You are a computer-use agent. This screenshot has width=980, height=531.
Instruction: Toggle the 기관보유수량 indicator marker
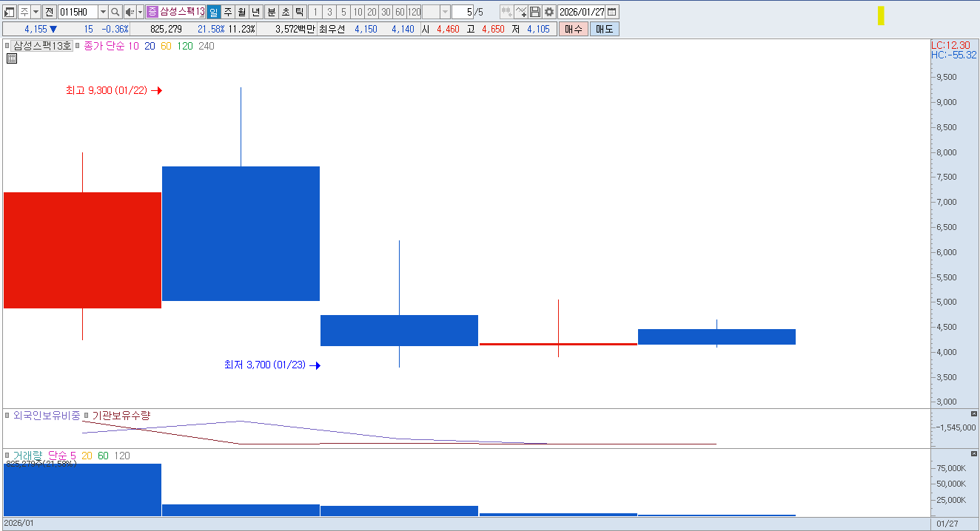[86, 416]
